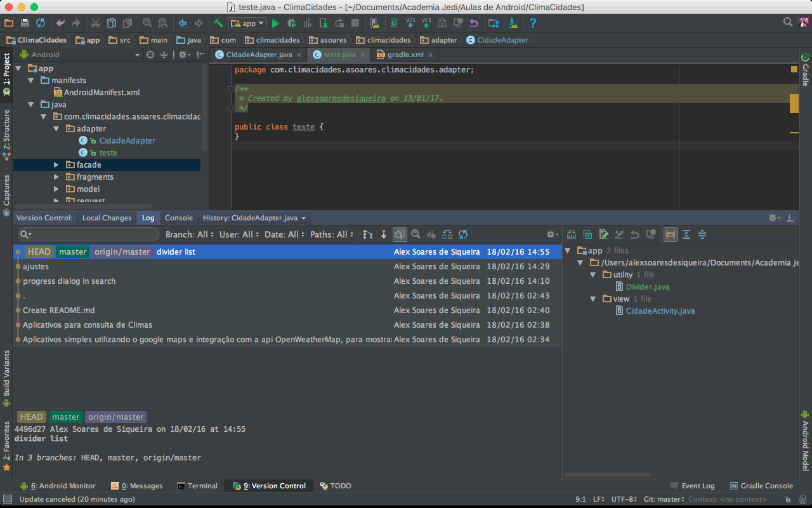The image size is (812, 508).
Task: Open the help question mark icon
Action: point(533,23)
